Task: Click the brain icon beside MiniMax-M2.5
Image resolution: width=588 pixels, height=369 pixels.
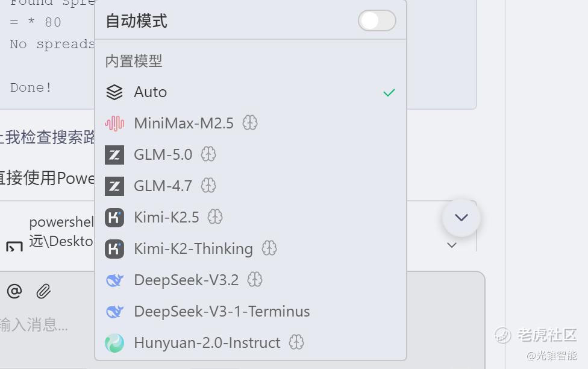Action: coord(250,124)
